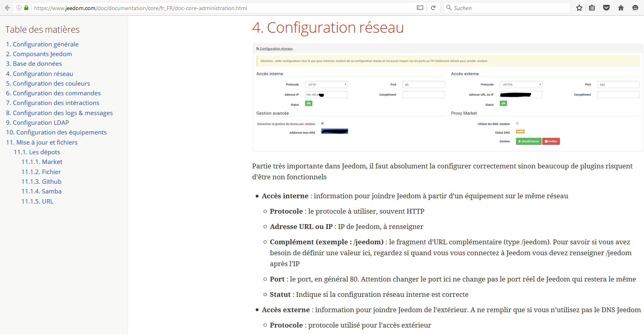The width and height of the screenshot is (644, 334).
Task: Jump to '4. Configuration réseau' in sidebar
Action: [40, 74]
